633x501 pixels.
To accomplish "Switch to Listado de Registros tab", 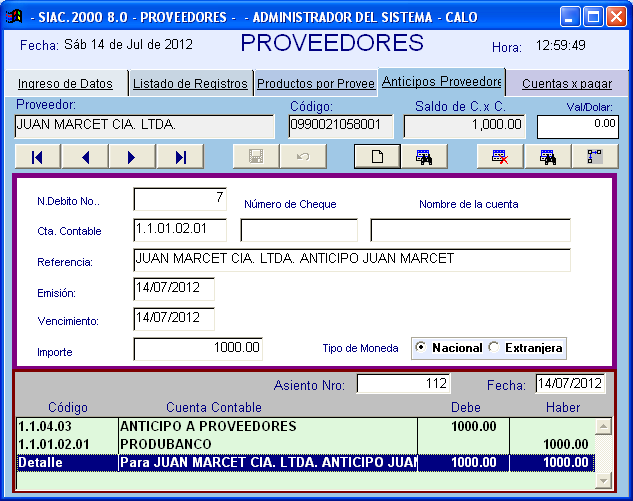I will click(190, 84).
